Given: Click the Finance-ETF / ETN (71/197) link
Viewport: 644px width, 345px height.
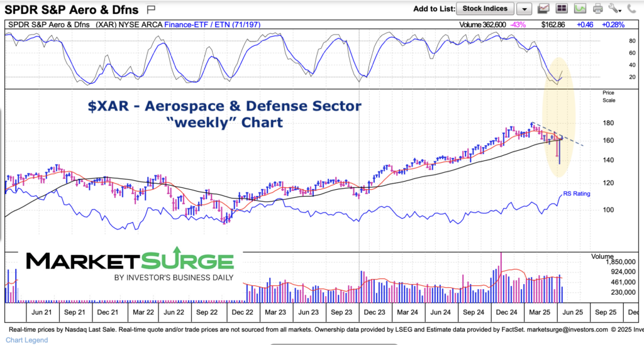Looking at the screenshot, I should [213, 25].
